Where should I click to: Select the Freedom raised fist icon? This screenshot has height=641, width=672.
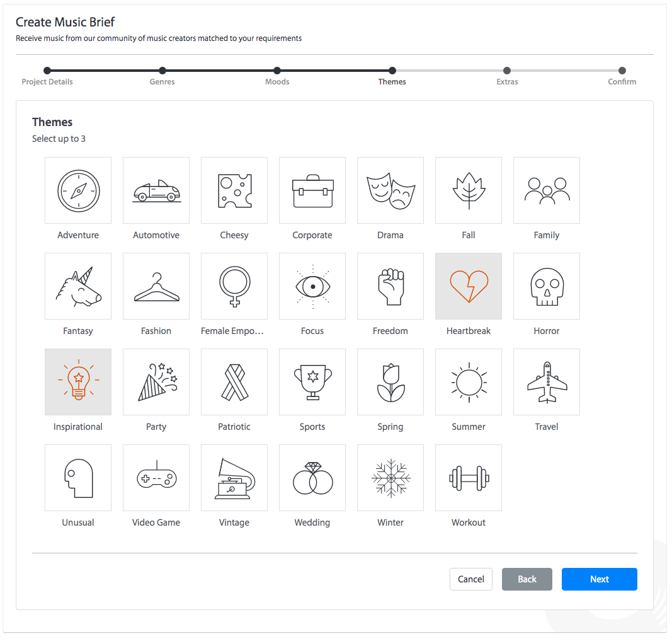coord(390,286)
